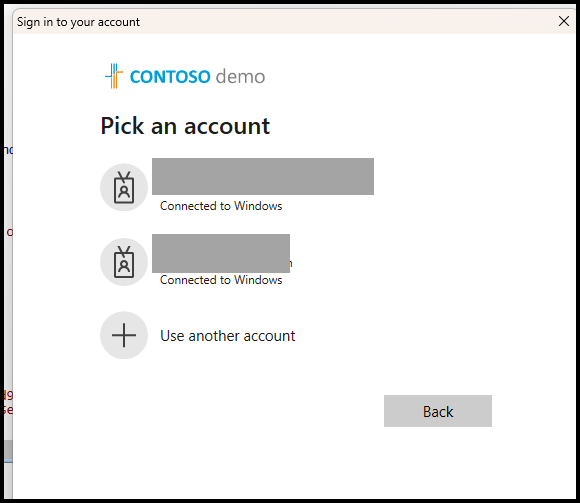Viewport: 580px width, 503px height.
Task: Click the Sign in to your account title text
Action: (78, 22)
